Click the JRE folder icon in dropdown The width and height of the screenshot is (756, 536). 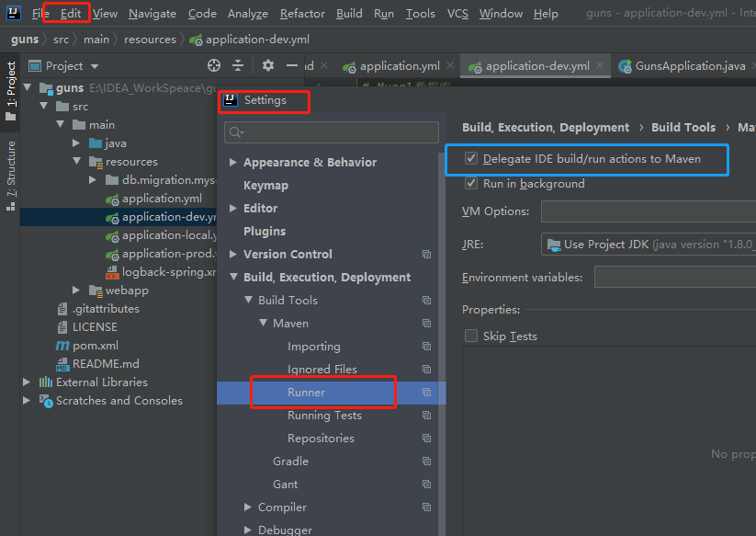pyautogui.click(x=554, y=245)
